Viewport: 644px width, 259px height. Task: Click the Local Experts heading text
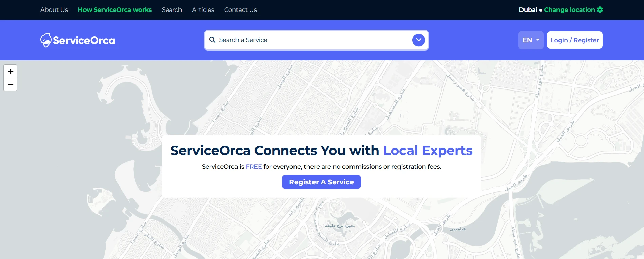coord(428,151)
